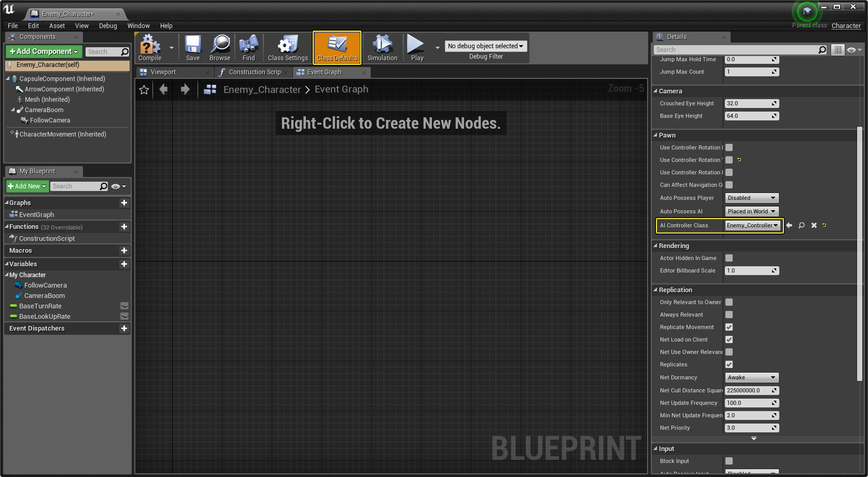Click the Compile toolbar icon

tap(150, 47)
